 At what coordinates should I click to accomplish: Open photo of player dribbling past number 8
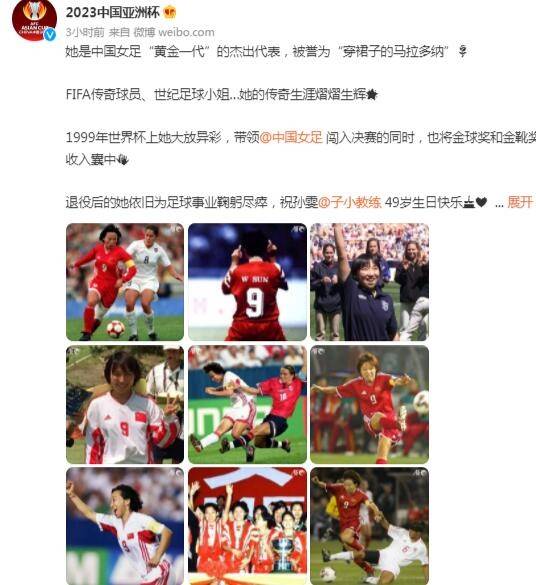coord(125,282)
